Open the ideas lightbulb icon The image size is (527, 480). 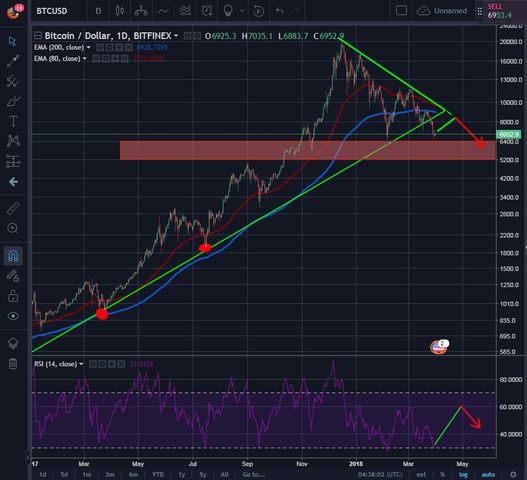(228, 11)
